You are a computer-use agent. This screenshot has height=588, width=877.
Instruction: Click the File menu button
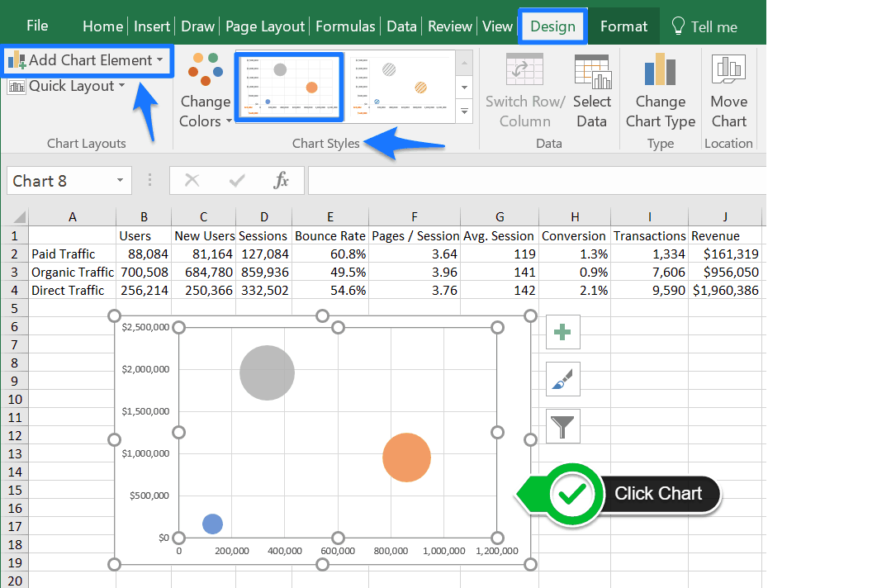[37, 26]
